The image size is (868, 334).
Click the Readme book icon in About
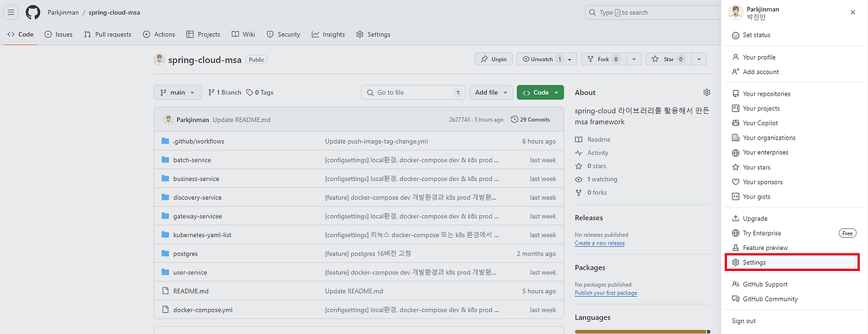[x=578, y=140]
